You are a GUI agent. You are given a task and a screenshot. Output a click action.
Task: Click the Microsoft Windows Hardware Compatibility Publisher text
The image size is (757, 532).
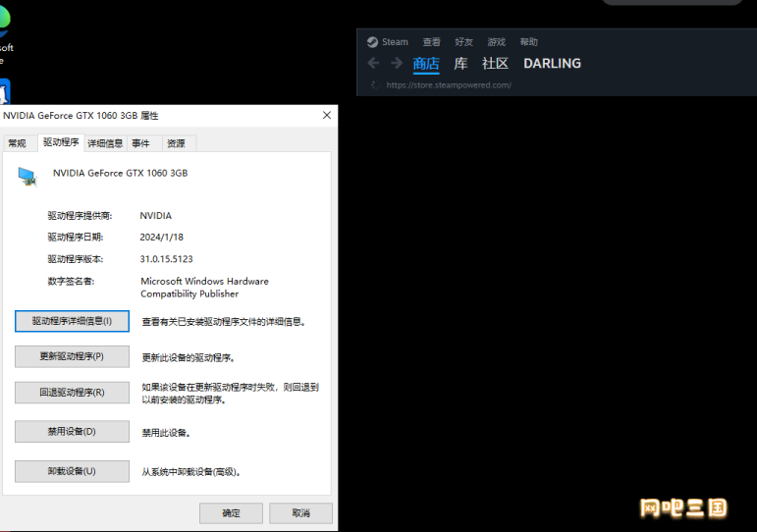pyautogui.click(x=204, y=288)
